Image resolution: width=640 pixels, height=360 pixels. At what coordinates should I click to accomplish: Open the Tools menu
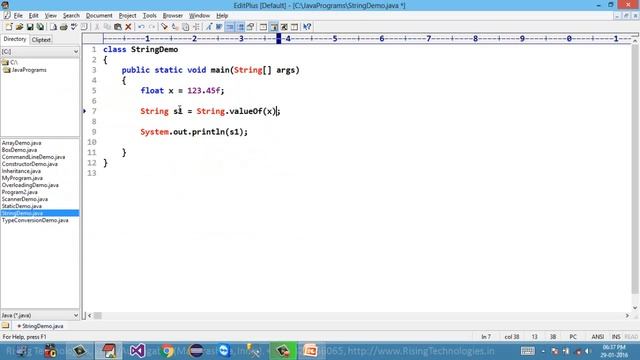tap(149, 16)
